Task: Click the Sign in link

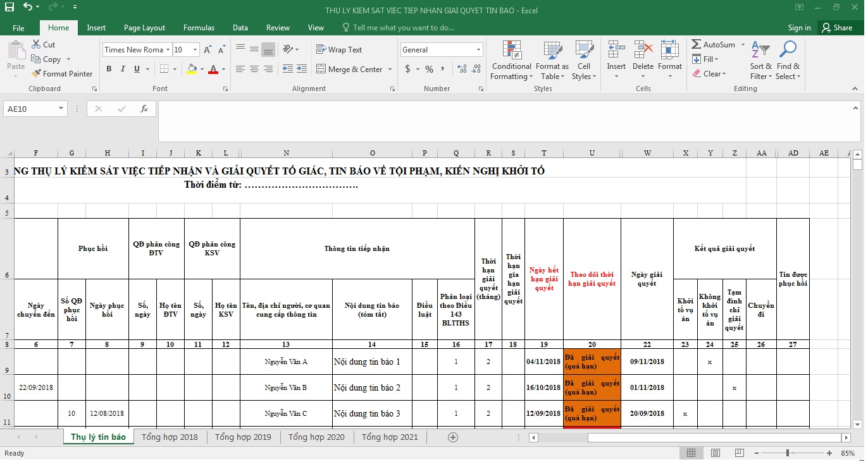Action: (x=799, y=28)
